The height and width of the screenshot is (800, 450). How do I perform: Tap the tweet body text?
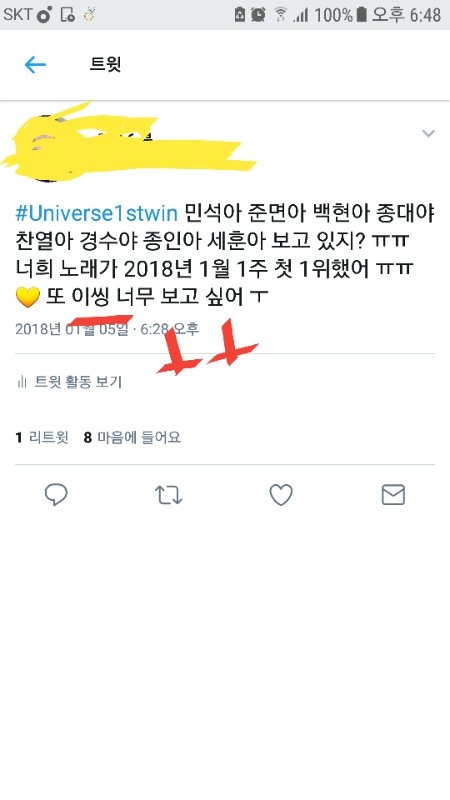(x=224, y=255)
